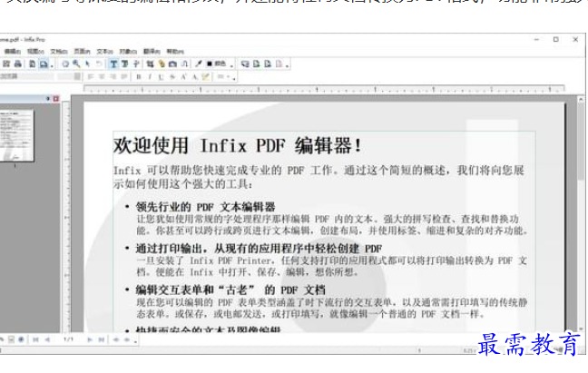The height and width of the screenshot is (373, 588).
Task: Close the thumbnail side panel
Action: 56,99
